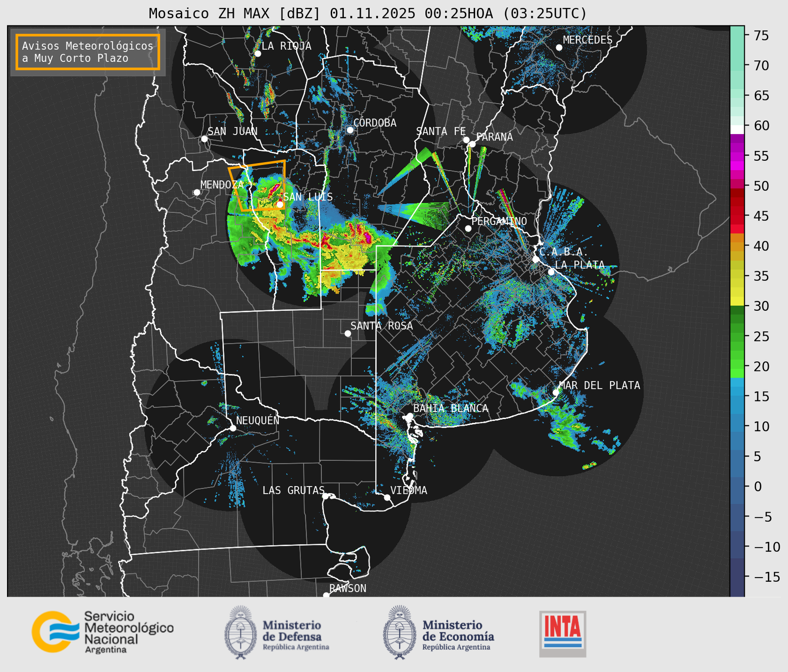Select the LA PLATA city marker
Screen dimensions: 788x672
(551, 272)
